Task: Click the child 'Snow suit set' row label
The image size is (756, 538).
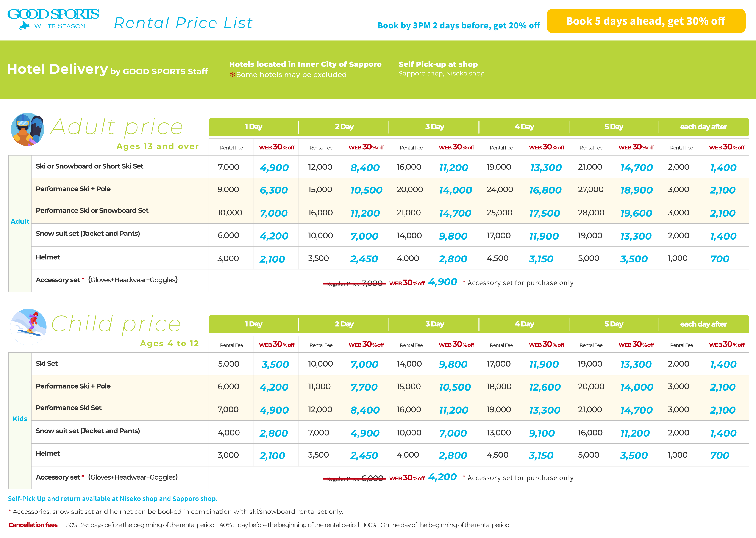Action: click(88, 431)
